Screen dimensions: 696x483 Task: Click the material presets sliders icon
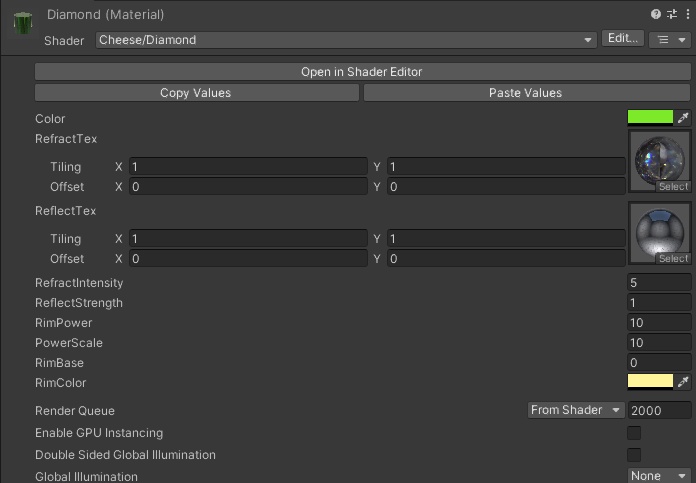[671, 14]
